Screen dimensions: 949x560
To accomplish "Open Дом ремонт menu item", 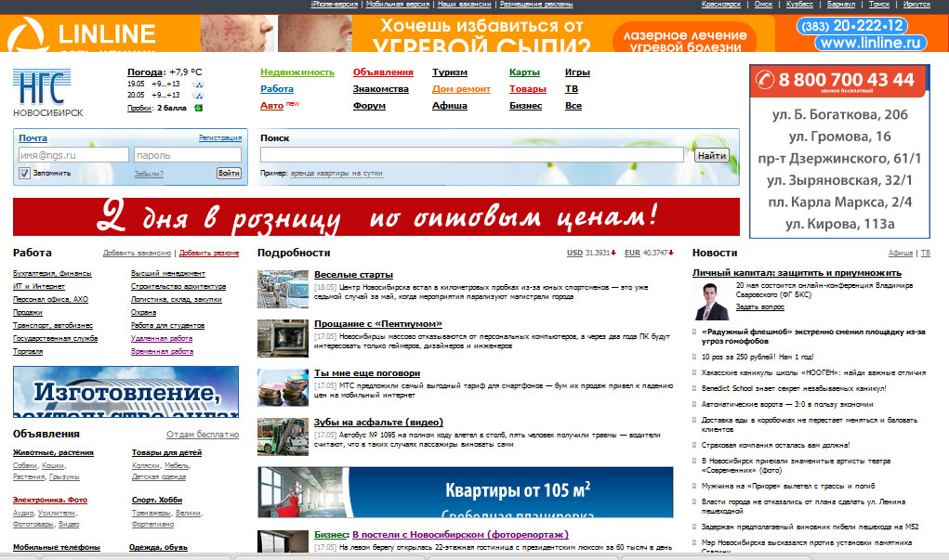I will (461, 88).
